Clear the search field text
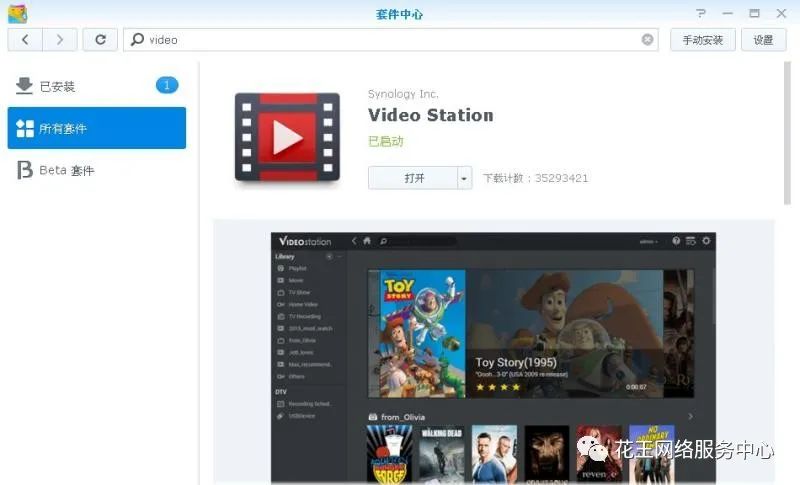This screenshot has height=485, width=800. point(647,40)
